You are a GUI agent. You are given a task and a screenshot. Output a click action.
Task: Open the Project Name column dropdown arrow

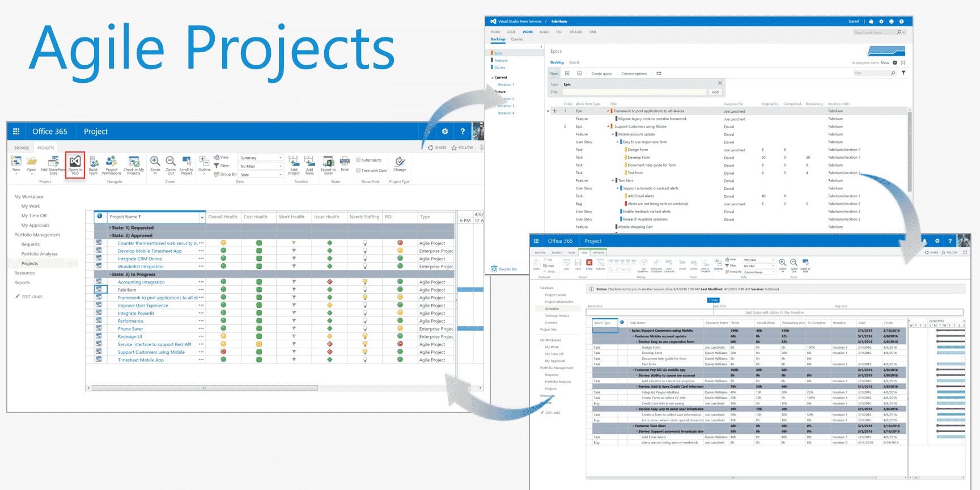pos(202,217)
